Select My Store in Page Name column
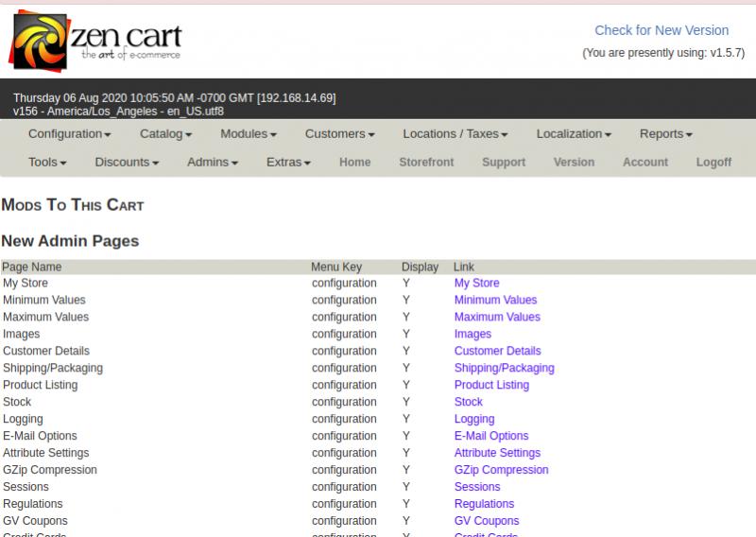The height and width of the screenshot is (537, 756). click(x=26, y=283)
